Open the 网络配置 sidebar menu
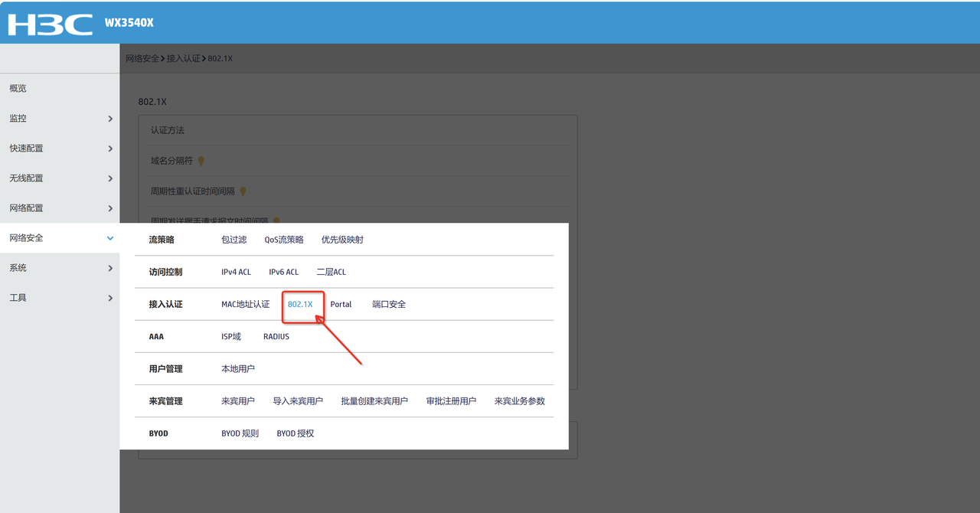 tap(60, 208)
